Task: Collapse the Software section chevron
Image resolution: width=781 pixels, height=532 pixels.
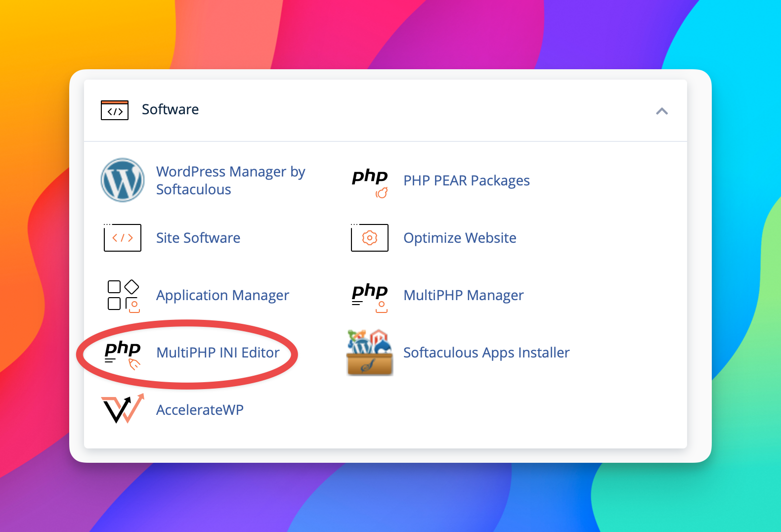Action: [x=661, y=111]
